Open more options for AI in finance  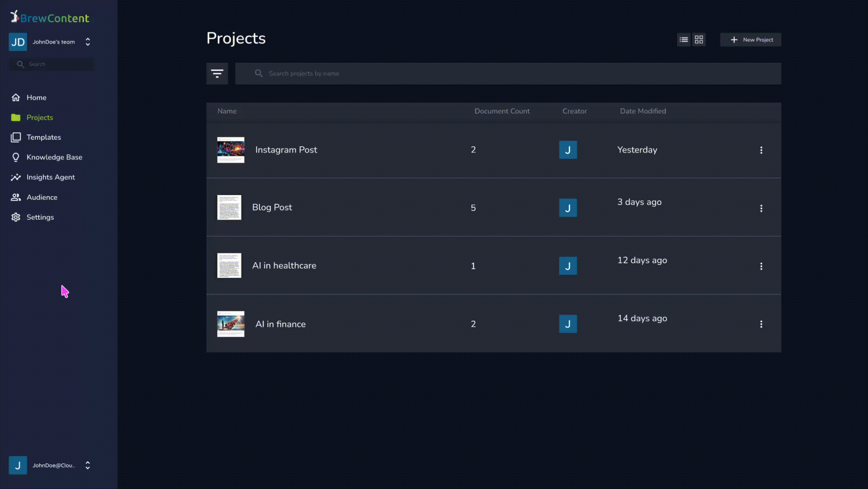point(761,324)
